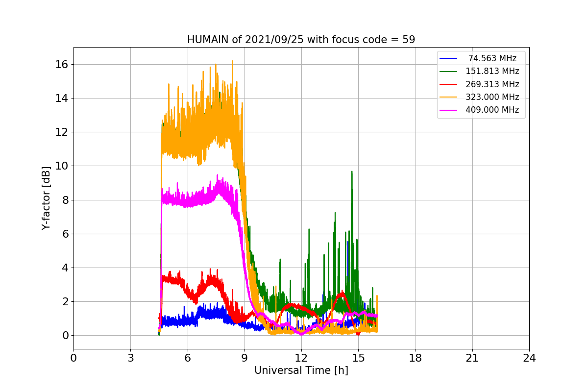The width and height of the screenshot is (588, 392).
Task: Click the '151.813 MHz' legend label
Action: [492, 71]
